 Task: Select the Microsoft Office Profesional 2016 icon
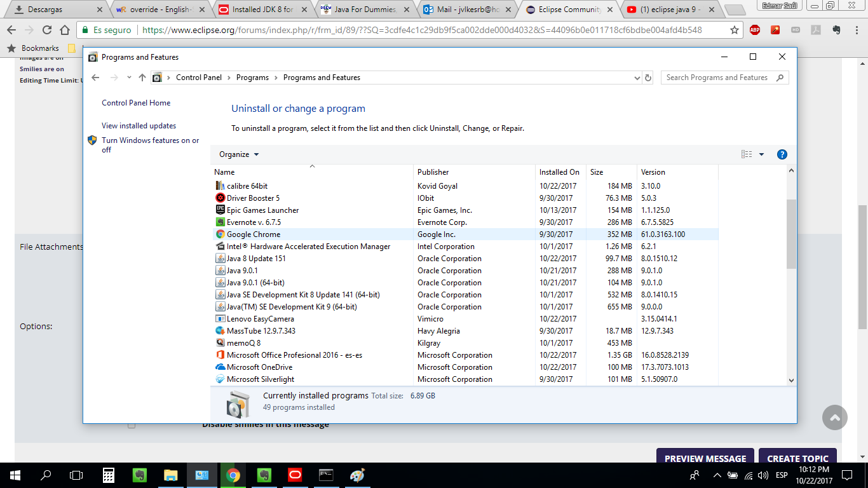220,355
